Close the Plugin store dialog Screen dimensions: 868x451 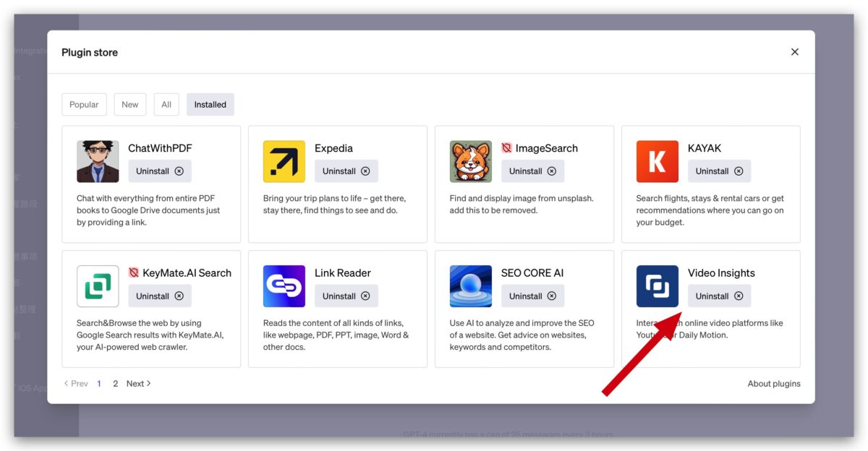coord(795,52)
